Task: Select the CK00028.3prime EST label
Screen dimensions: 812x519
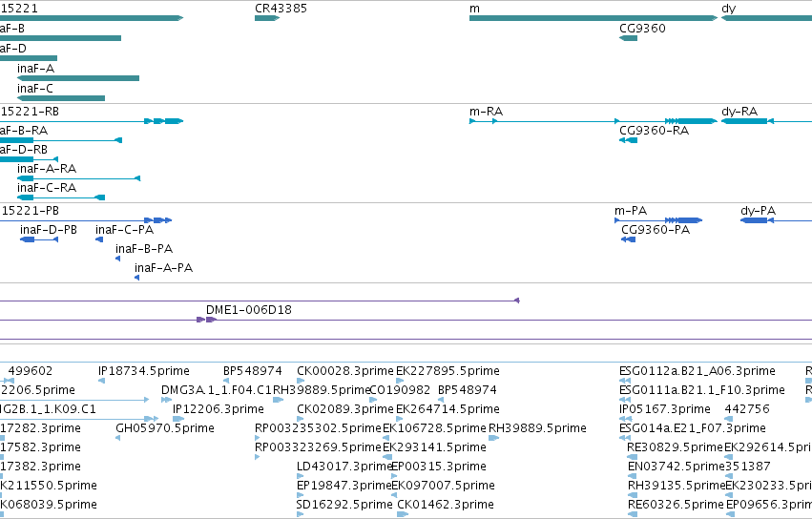Action: tap(344, 371)
